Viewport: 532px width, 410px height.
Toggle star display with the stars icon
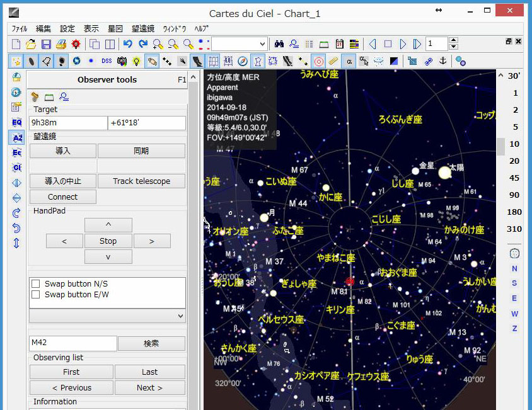(16, 61)
